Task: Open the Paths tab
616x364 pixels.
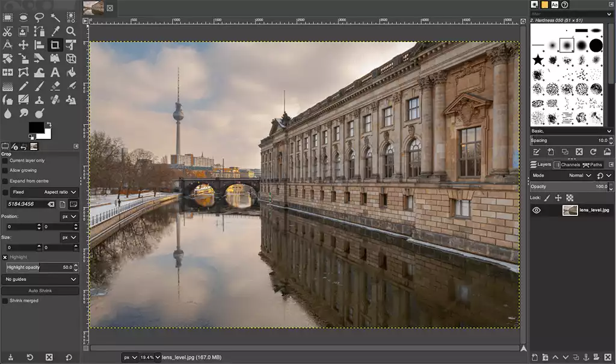Action: (592, 164)
